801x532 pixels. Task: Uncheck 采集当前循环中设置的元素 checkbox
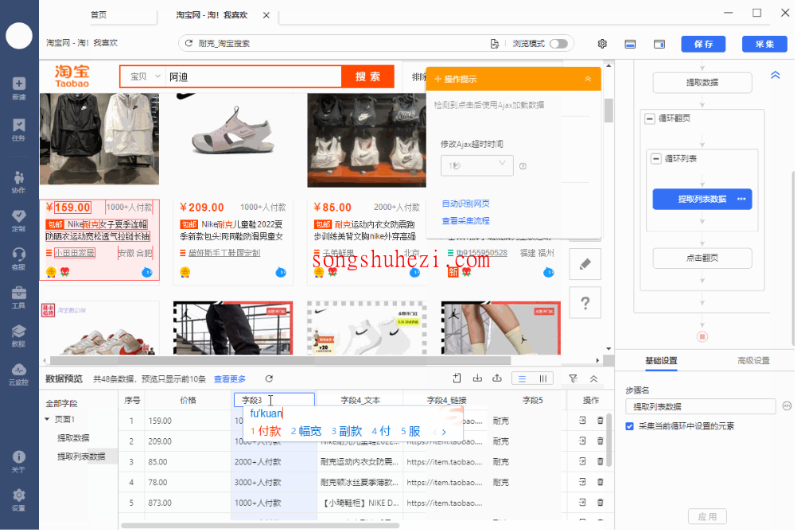(629, 426)
